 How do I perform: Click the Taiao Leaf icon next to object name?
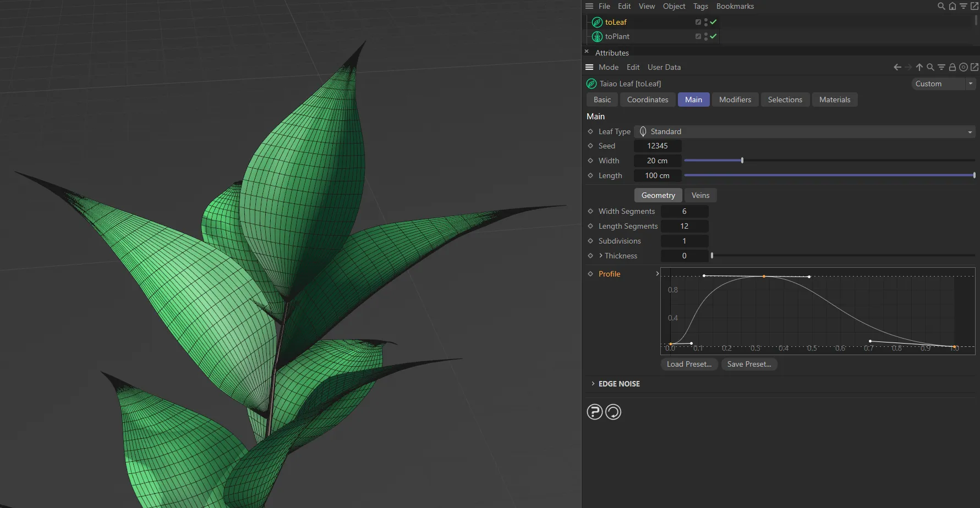point(592,84)
